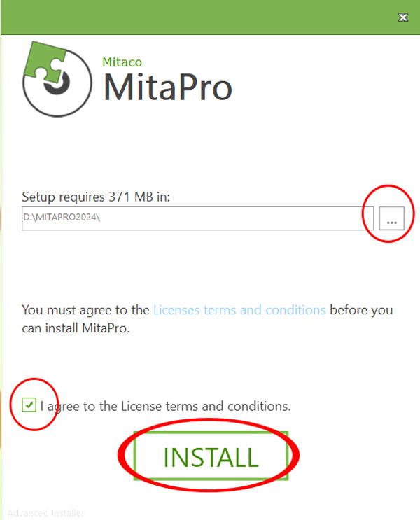This screenshot has height=520, width=420.
Task: Close the MitaPro installer window
Action: [403, 17]
